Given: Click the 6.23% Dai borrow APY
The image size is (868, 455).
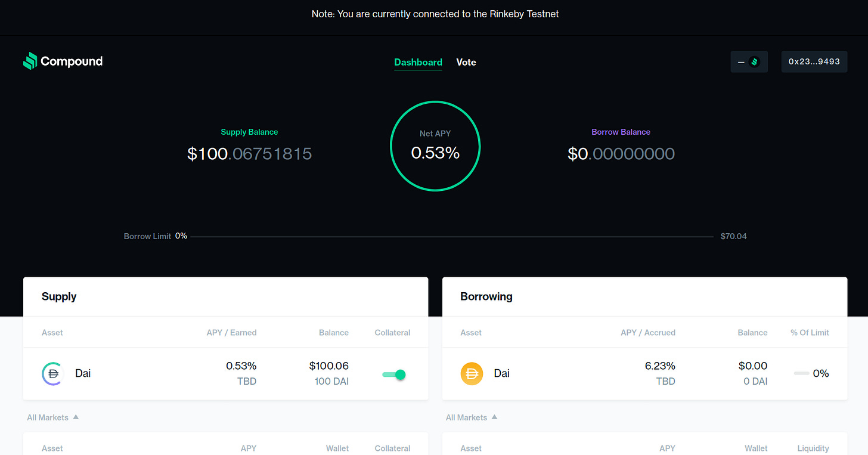Looking at the screenshot, I should coord(660,366).
